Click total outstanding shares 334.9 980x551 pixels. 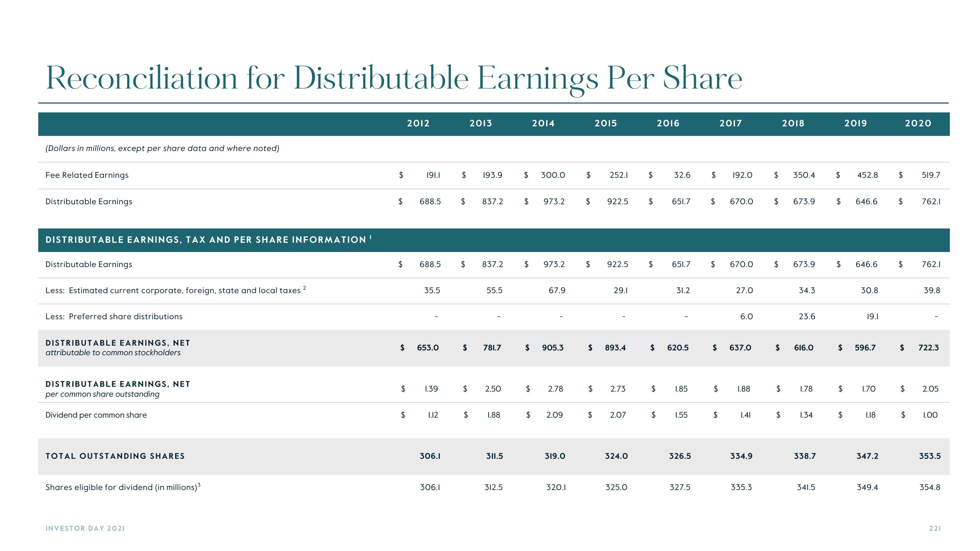(x=741, y=456)
